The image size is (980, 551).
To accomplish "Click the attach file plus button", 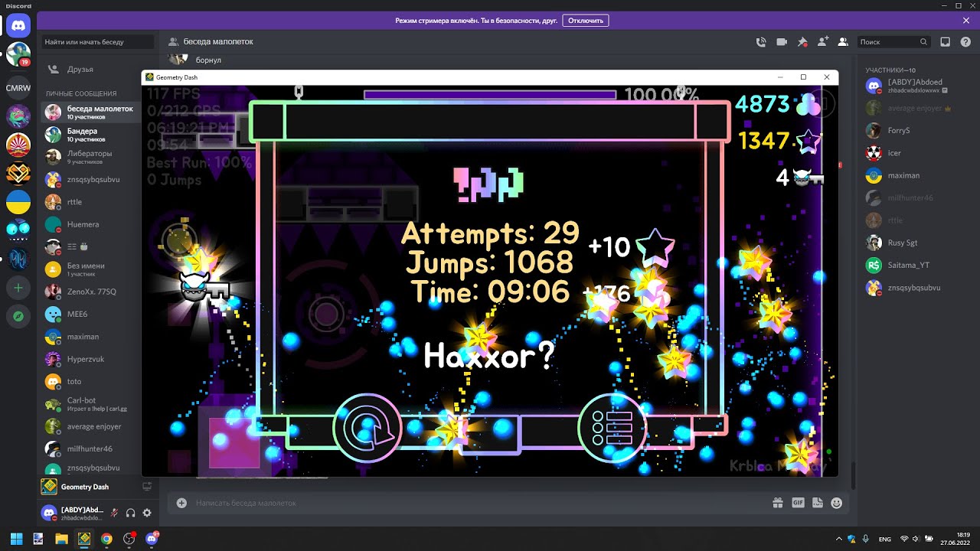I will [x=181, y=503].
